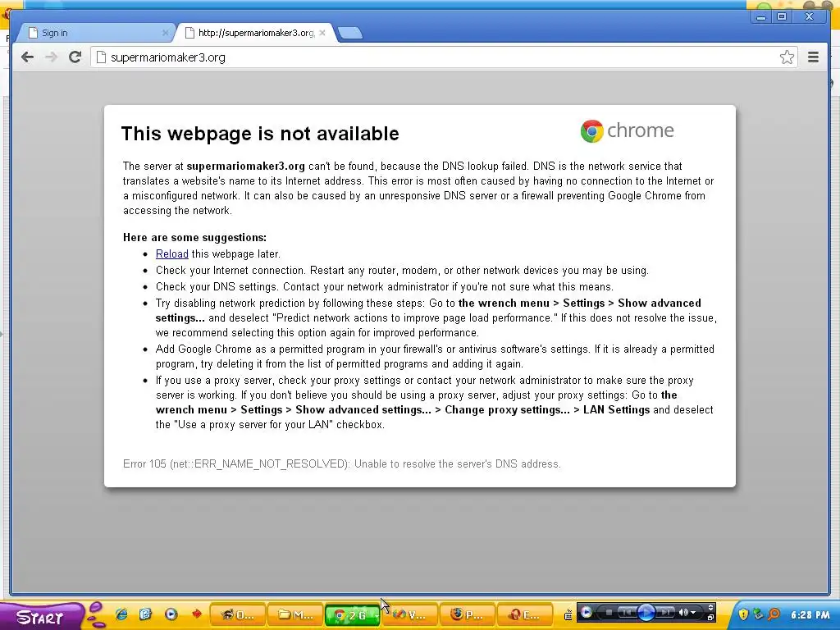The height and width of the screenshot is (630, 840).
Task: Switch to the 'E...' taskbar window
Action: [x=524, y=614]
